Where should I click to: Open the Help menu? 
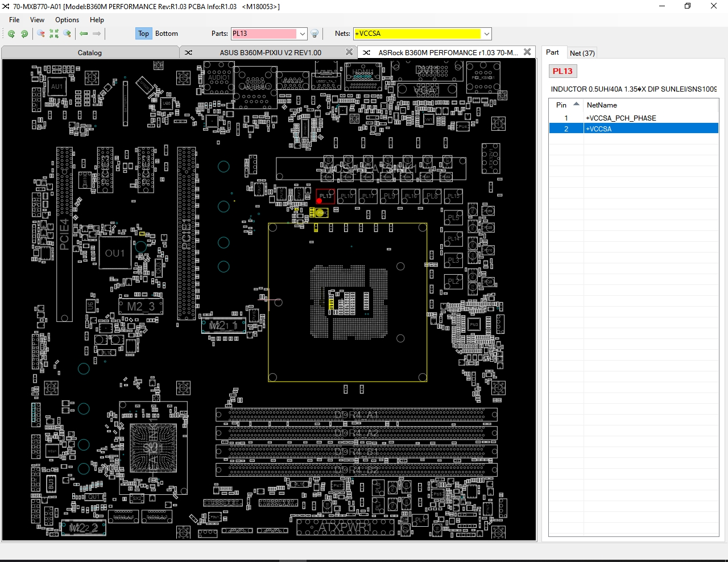(x=97, y=19)
